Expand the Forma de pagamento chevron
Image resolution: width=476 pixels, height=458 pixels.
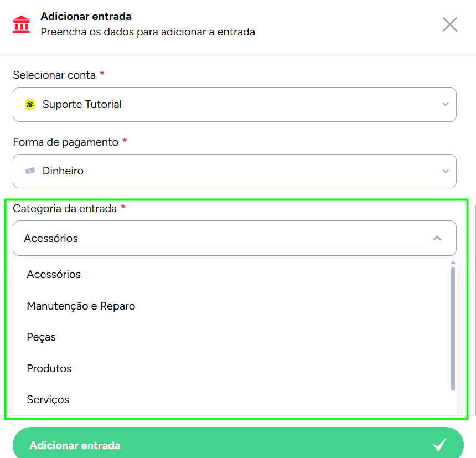[x=446, y=171]
